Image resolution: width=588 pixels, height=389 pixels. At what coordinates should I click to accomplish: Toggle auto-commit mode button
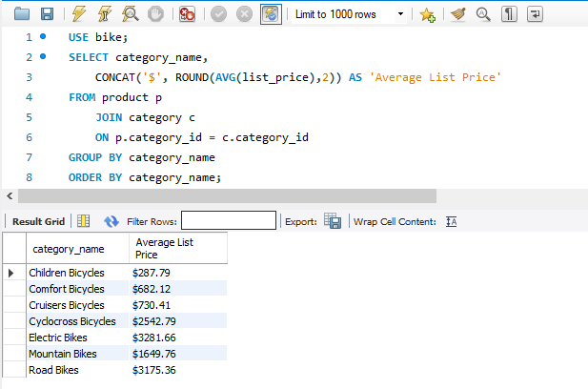tap(271, 14)
